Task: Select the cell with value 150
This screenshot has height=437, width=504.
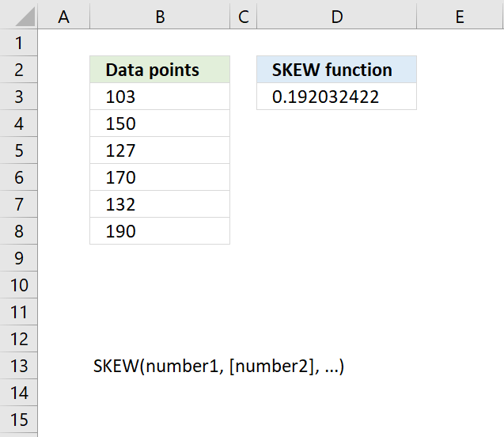Action: click(x=160, y=123)
